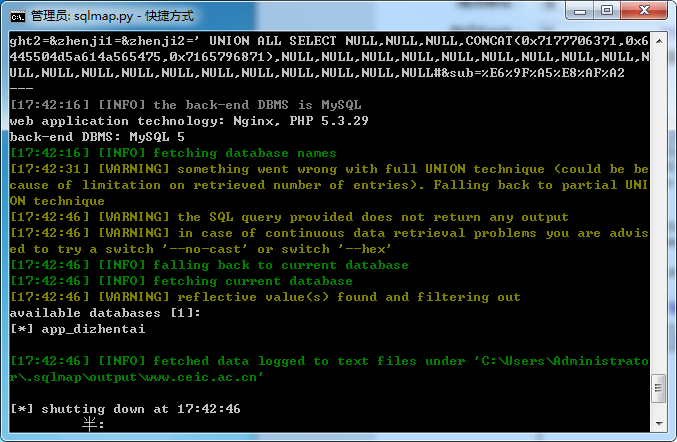Click the 'back-end DBMS: MySQL 5' line
Image resolution: width=677 pixels, height=442 pixels.
tap(97, 137)
